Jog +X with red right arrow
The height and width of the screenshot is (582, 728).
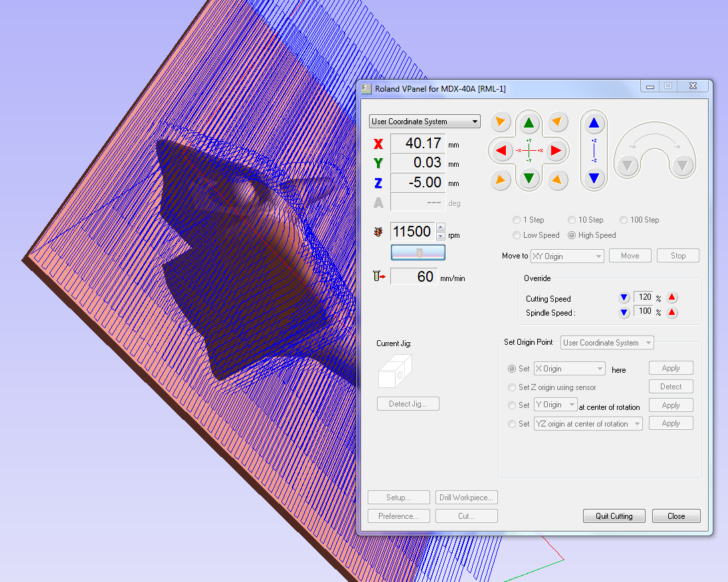click(556, 150)
